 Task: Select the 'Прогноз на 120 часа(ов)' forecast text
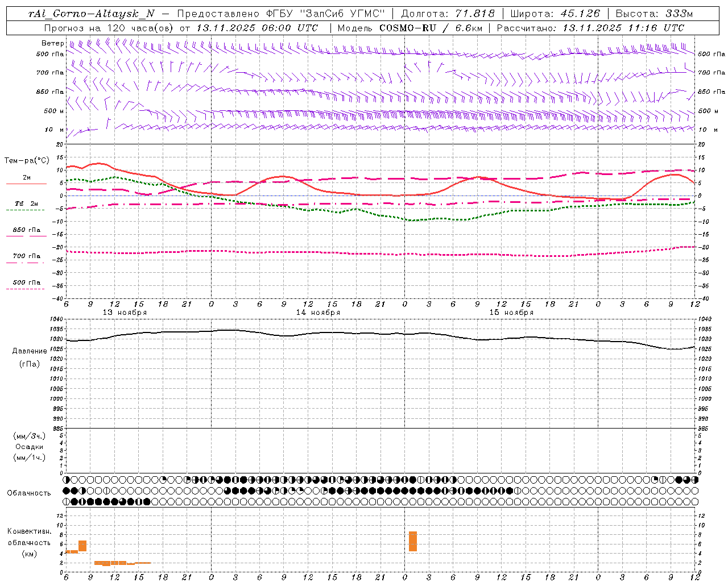(110, 28)
